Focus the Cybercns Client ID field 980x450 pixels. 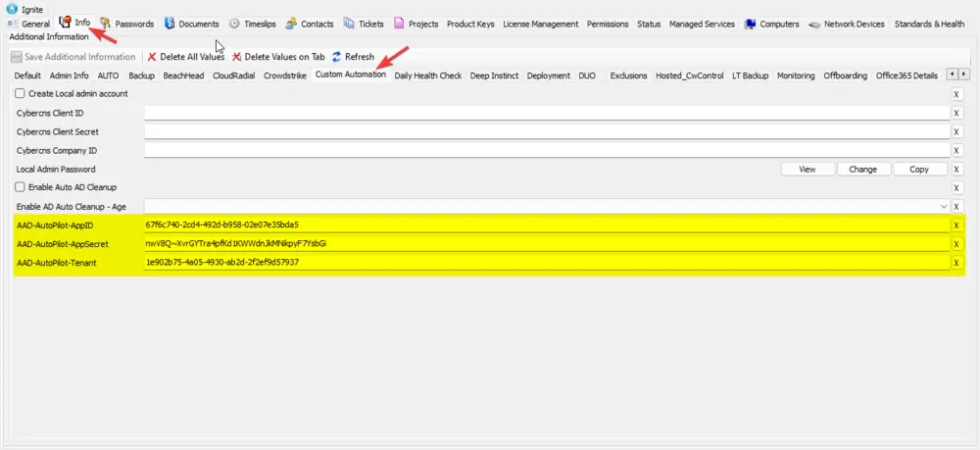point(547,113)
